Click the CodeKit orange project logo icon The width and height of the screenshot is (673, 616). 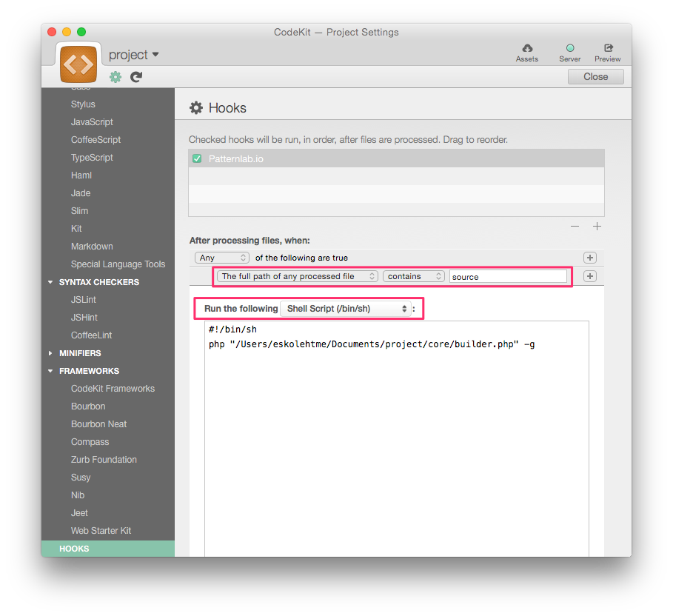tap(78, 64)
